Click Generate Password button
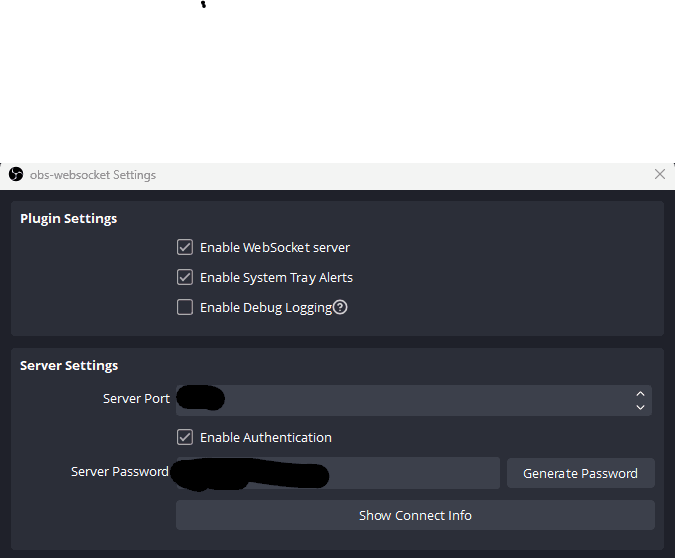The image size is (675, 558). pyautogui.click(x=581, y=473)
